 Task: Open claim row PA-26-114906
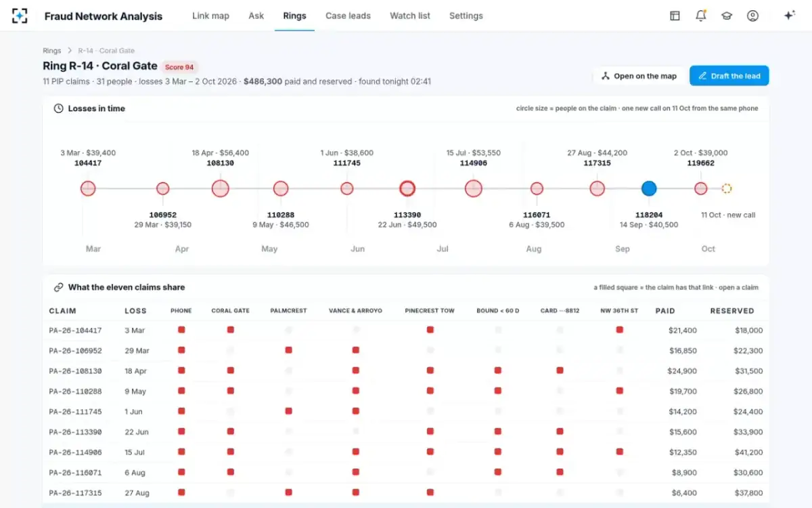[406, 452]
